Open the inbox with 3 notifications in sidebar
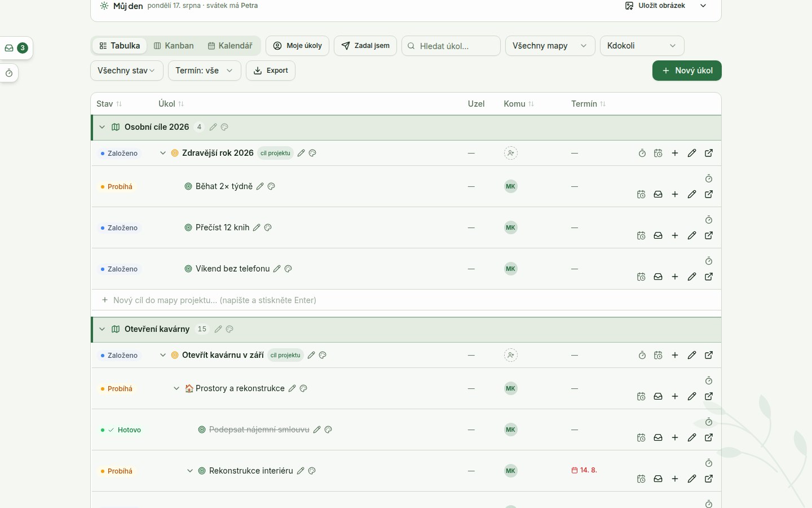Image resolution: width=812 pixels, height=508 pixels. click(x=16, y=48)
